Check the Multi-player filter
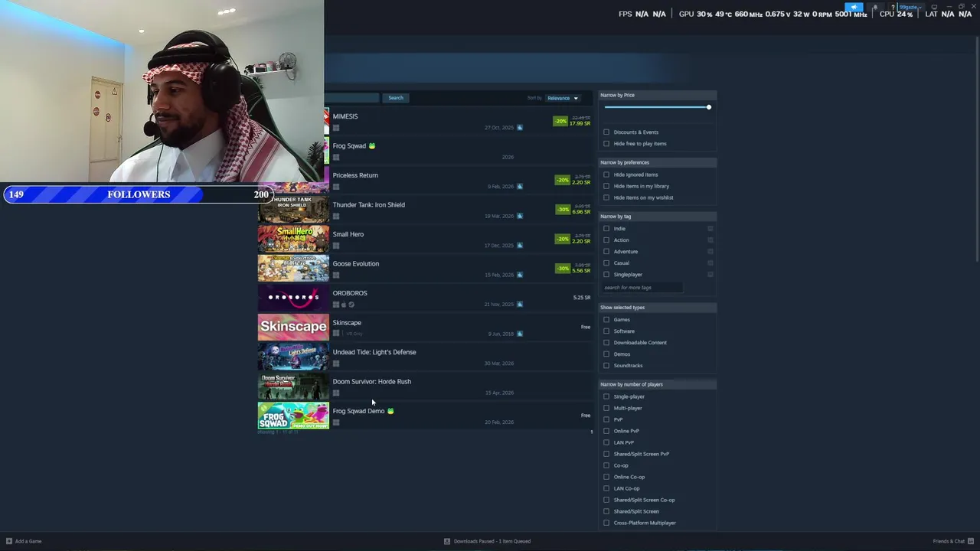The image size is (980, 551). [x=606, y=408]
